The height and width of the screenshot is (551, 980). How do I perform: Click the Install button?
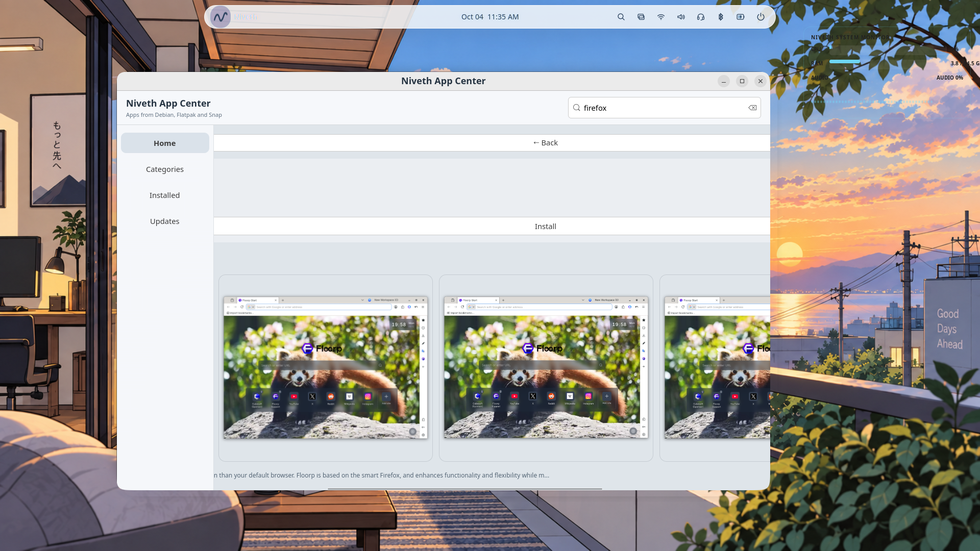coord(492,226)
